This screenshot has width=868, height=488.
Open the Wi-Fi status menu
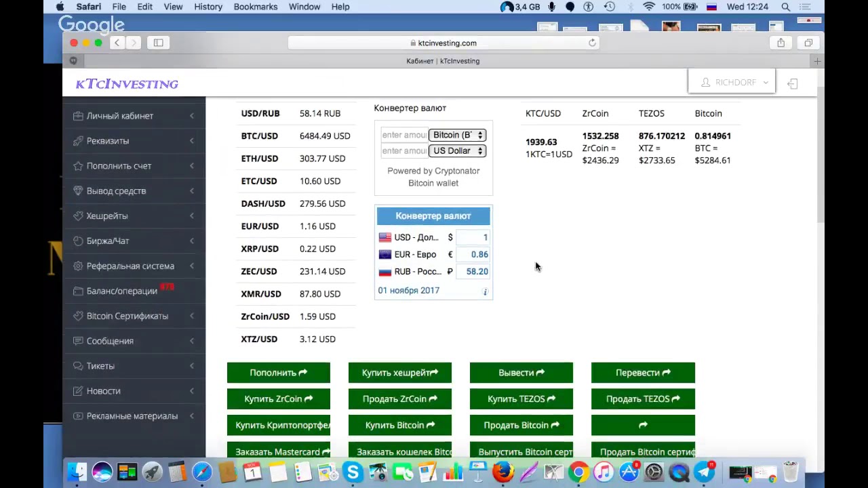pos(649,7)
